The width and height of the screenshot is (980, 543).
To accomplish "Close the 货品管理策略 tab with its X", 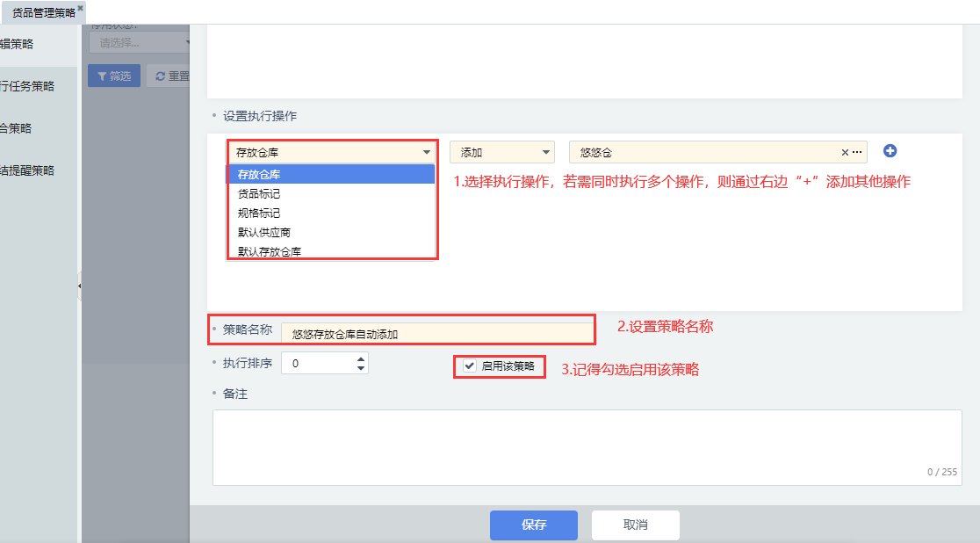I will click(80, 8).
